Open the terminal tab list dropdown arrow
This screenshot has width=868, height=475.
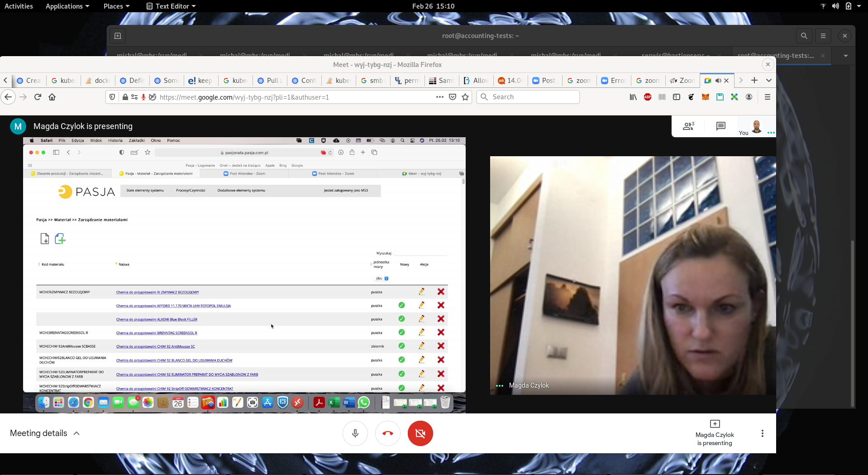pos(845,56)
